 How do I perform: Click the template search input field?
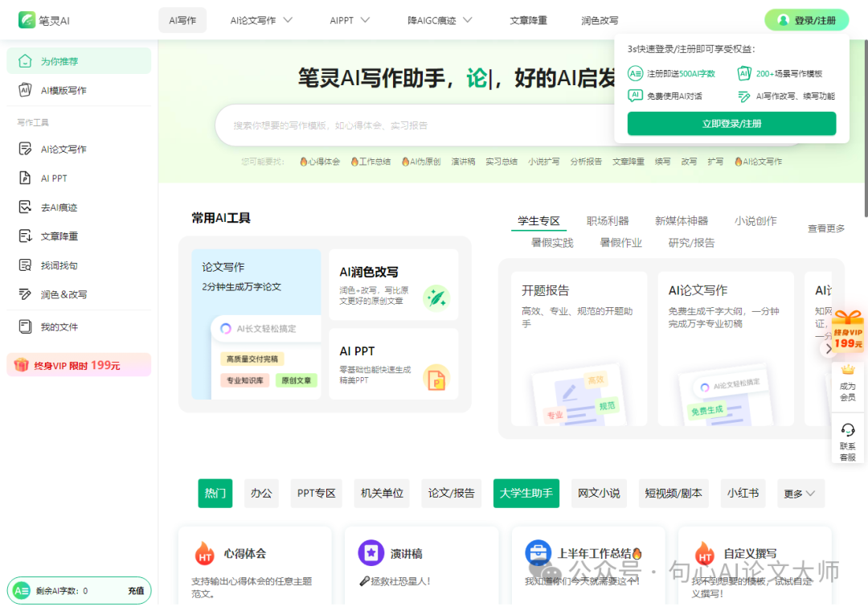[416, 125]
